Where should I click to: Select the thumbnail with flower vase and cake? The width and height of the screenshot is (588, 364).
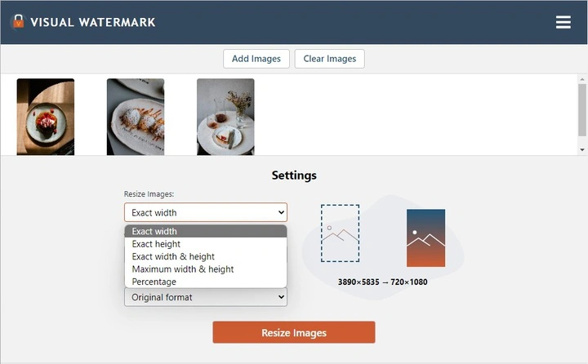pos(225,117)
